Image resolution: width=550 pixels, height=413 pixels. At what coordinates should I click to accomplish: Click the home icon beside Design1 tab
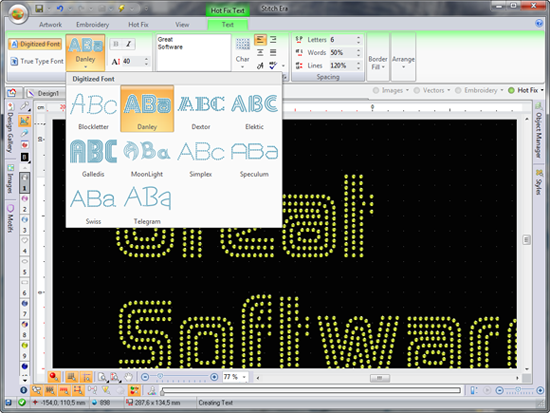[12, 92]
